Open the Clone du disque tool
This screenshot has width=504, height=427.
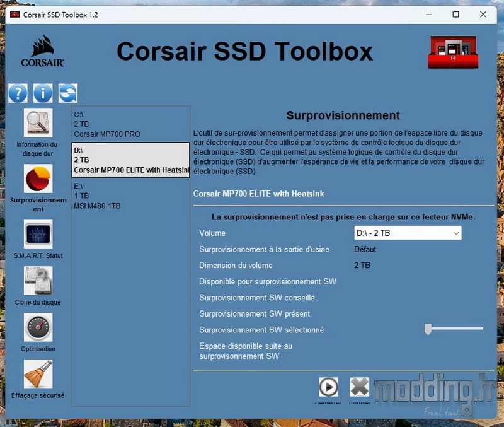click(38, 281)
